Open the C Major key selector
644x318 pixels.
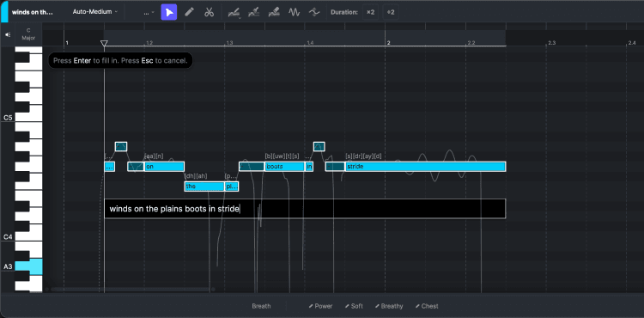pos(28,34)
